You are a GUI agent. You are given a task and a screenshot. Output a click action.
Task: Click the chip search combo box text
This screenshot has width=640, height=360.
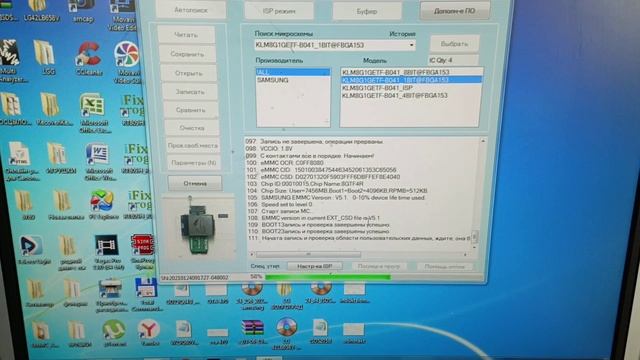pos(309,45)
